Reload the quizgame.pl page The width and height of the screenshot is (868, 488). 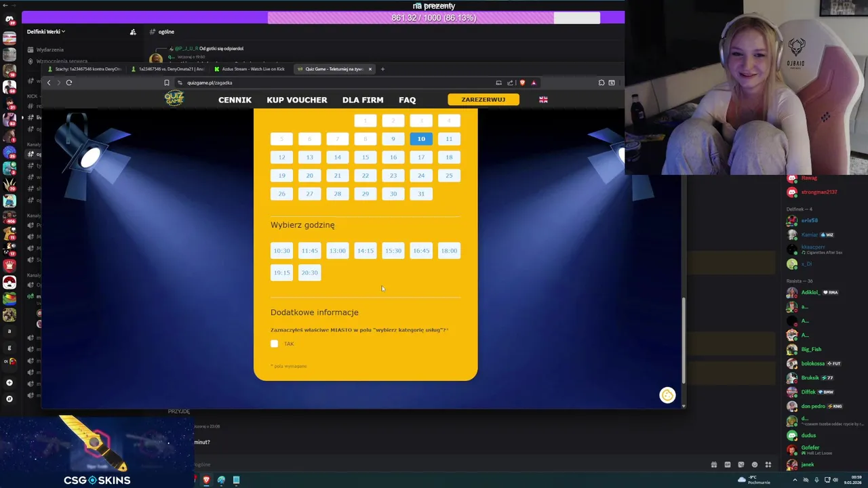(68, 83)
